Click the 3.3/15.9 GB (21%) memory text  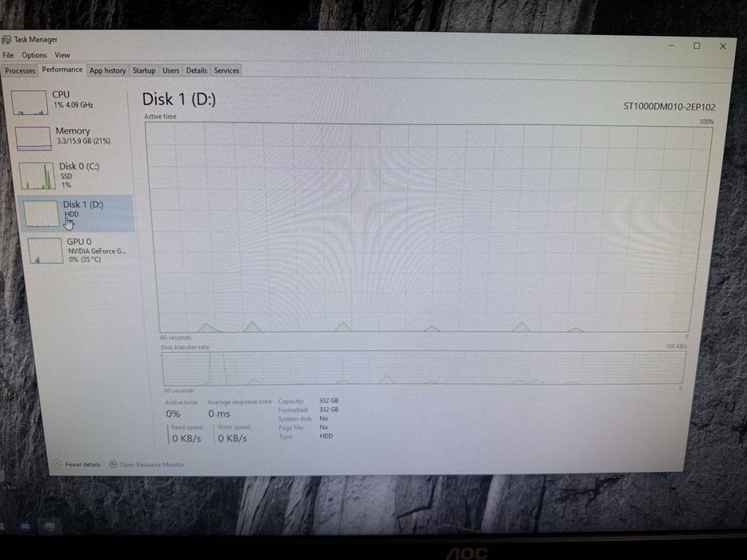point(84,141)
